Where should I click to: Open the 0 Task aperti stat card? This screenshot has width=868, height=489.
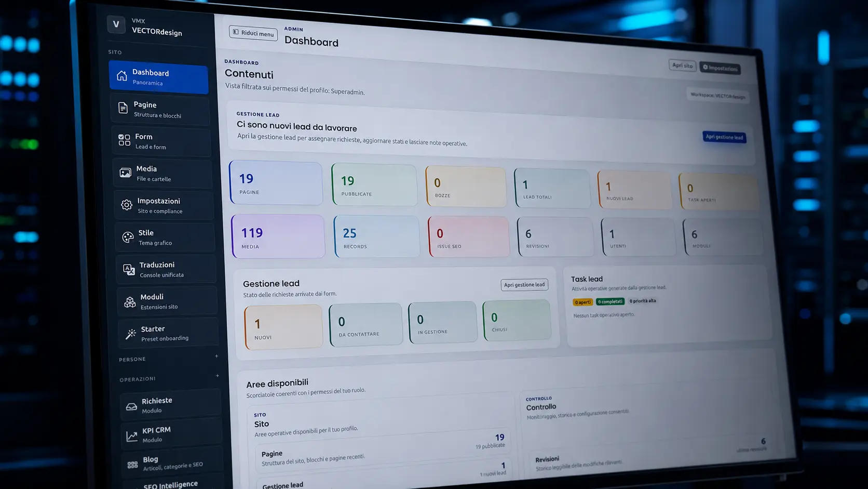tap(718, 192)
